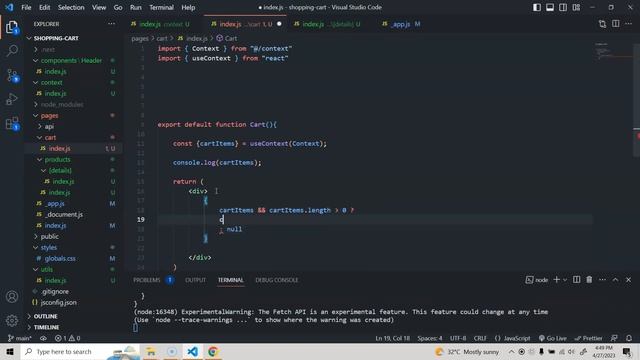Open Customize Layout icon
Image resolution: width=640 pixels, height=360 pixels.
pos(576,7)
